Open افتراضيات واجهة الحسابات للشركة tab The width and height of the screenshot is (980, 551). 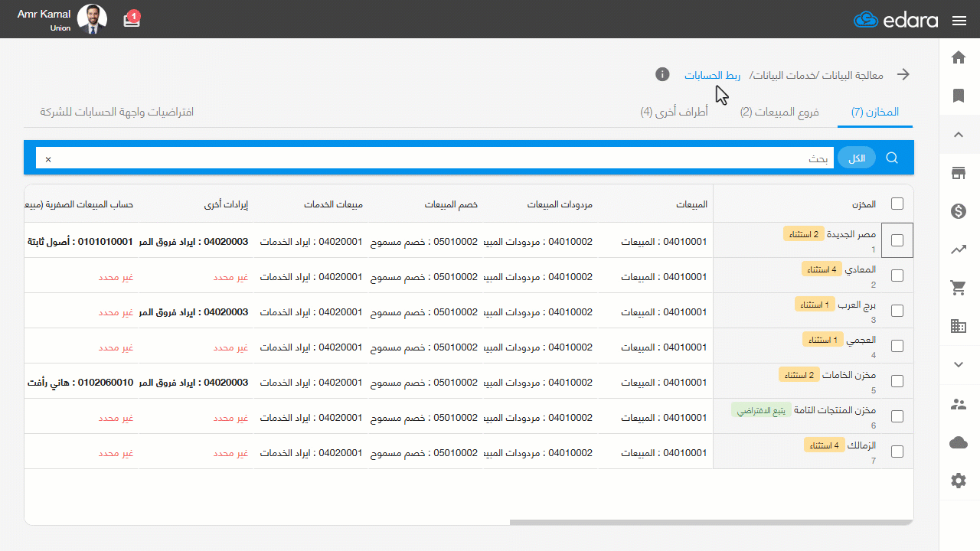117,112
